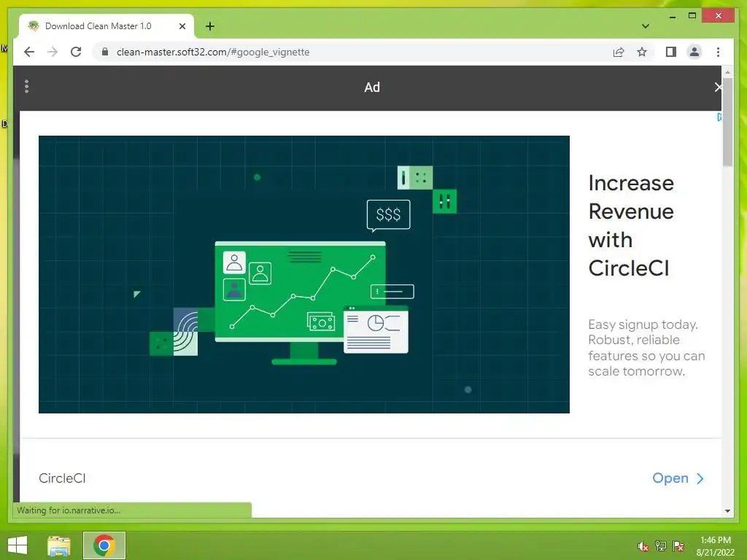Open ad options three-dot menu

[27, 86]
